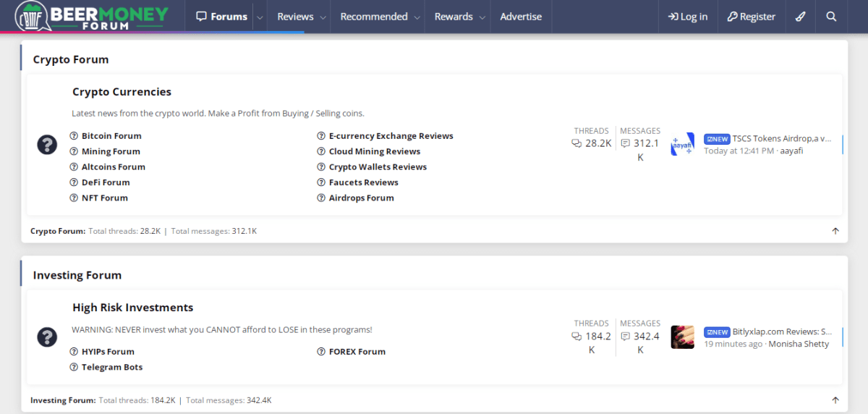Open HYIPs Forum link
Screen dimensions: 868x414
[108, 352]
